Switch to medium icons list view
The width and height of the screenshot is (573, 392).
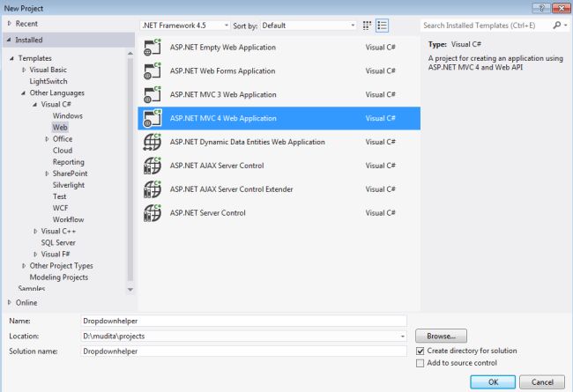click(x=382, y=26)
